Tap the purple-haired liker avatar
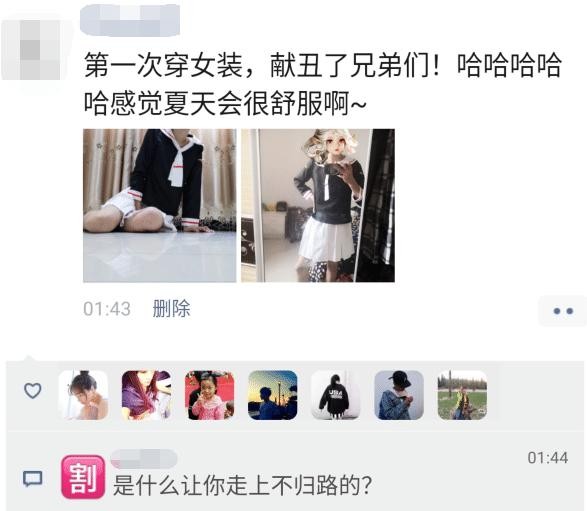Image resolution: width=587 pixels, height=511 pixels. 146,395
